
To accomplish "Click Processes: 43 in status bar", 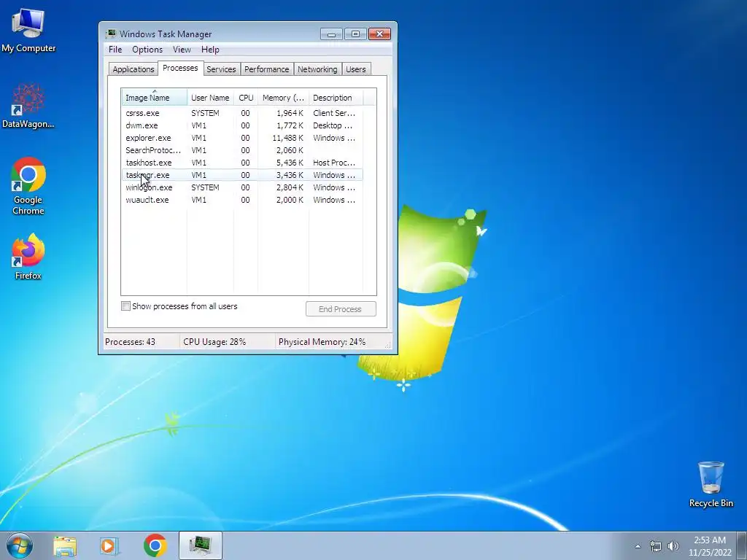I will [x=130, y=342].
